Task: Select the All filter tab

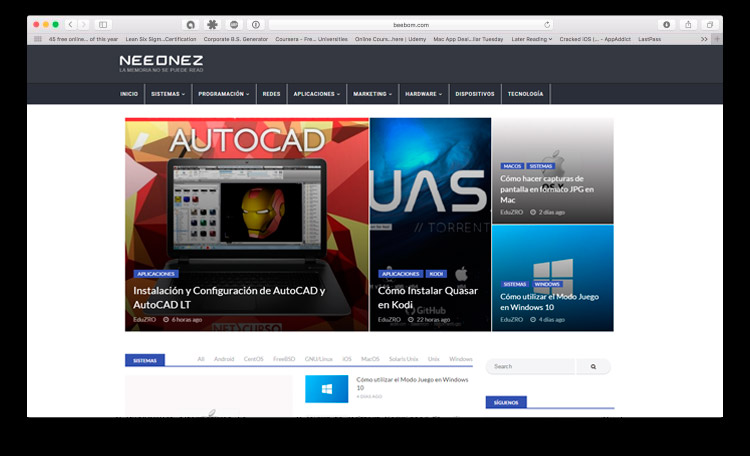Action: (x=201, y=359)
